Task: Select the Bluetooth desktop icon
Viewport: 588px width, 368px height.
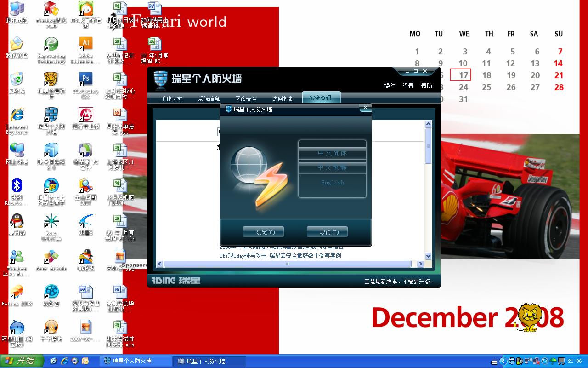Action: (x=17, y=192)
